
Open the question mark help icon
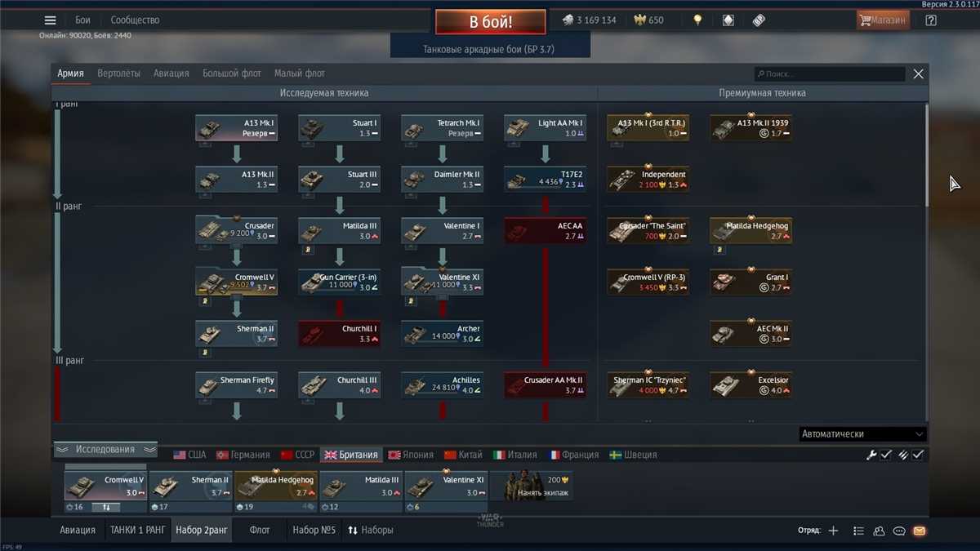pos(931,20)
